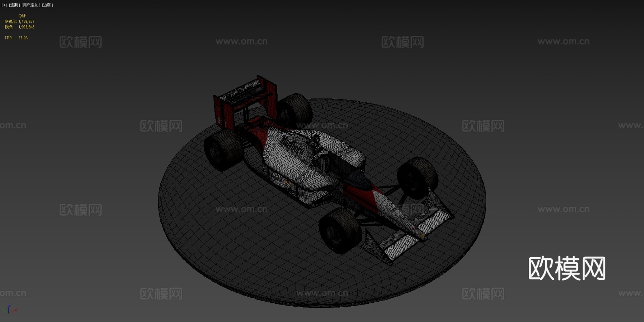This screenshot has width=644, height=322.
Task: Click the FPS value 37.96
Action: (x=23, y=38)
